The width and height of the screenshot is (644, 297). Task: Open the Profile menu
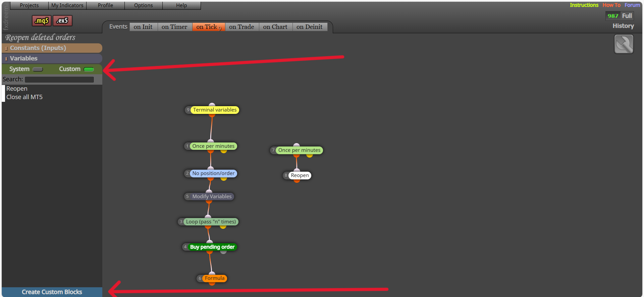(105, 5)
